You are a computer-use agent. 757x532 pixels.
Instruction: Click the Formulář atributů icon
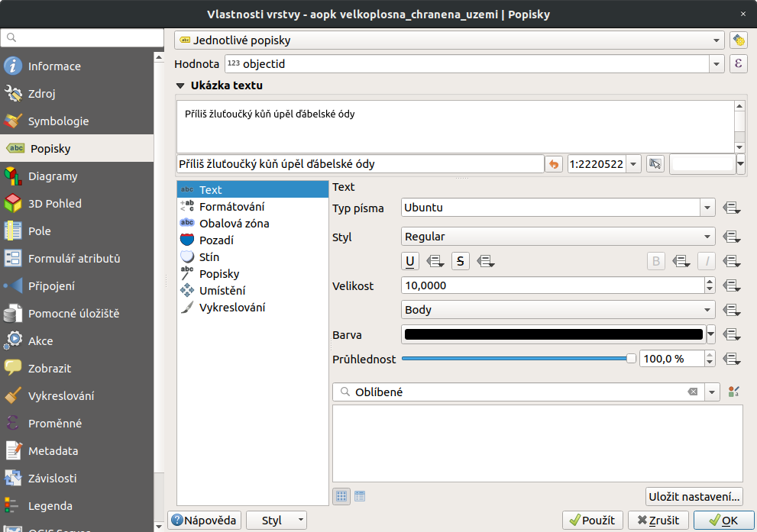pos(13,259)
